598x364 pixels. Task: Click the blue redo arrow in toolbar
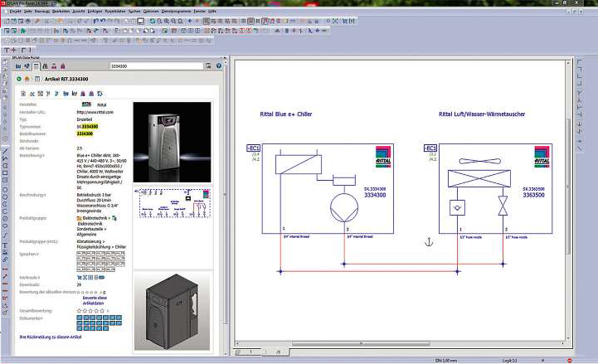point(103,22)
